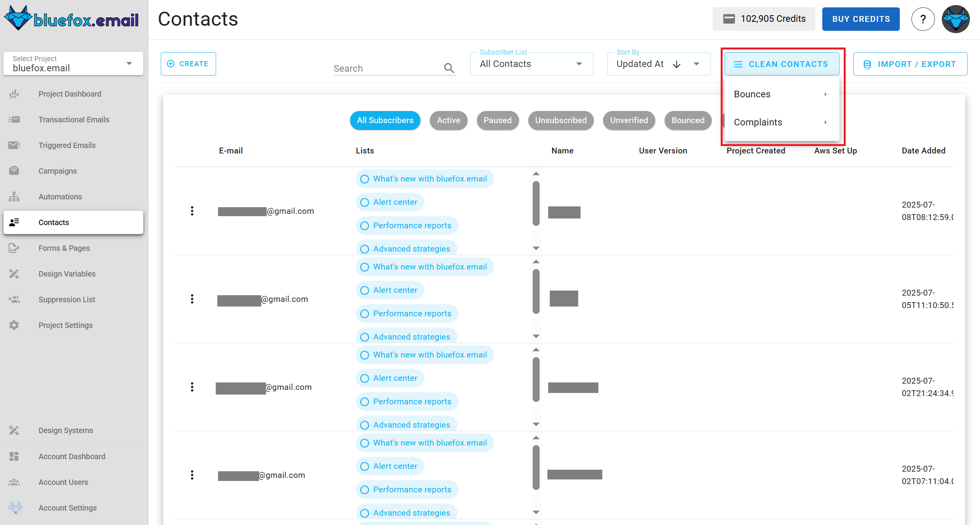The height and width of the screenshot is (525, 980).
Task: Select the Unsubscribed filter
Action: 561,120
